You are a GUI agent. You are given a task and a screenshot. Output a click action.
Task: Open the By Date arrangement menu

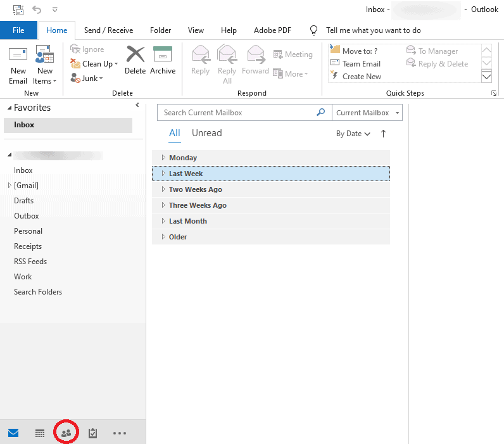click(x=353, y=134)
